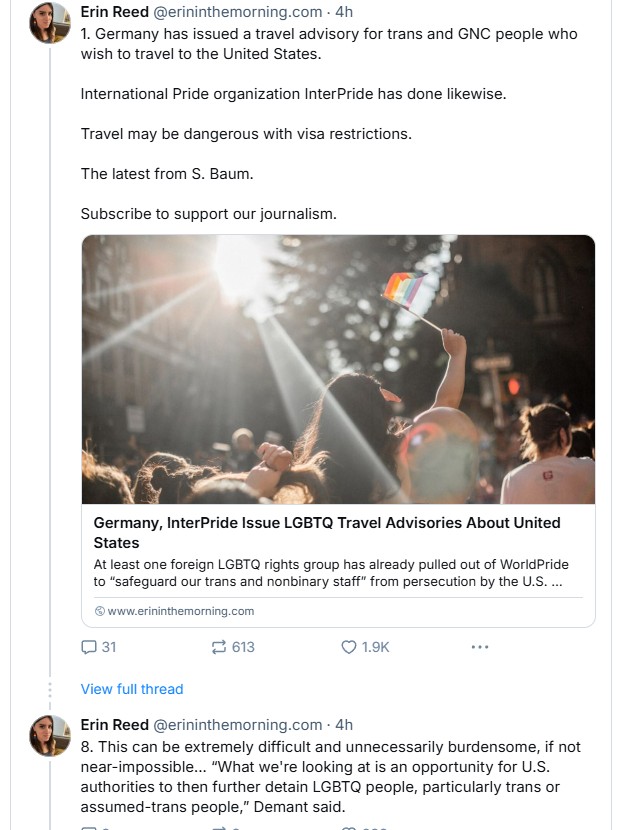Click the globe icon in the link card
The height and width of the screenshot is (830, 624).
click(x=99, y=611)
